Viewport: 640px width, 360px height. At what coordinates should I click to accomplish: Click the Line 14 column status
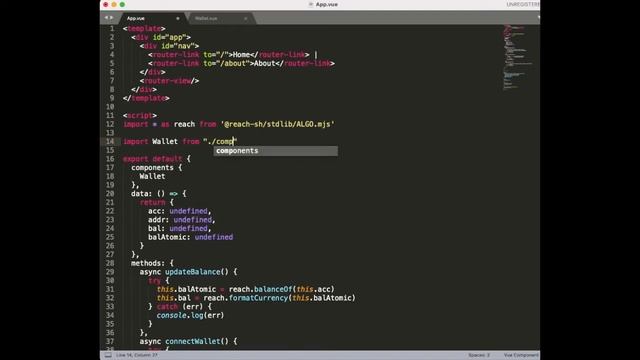pyautogui.click(x=137, y=355)
